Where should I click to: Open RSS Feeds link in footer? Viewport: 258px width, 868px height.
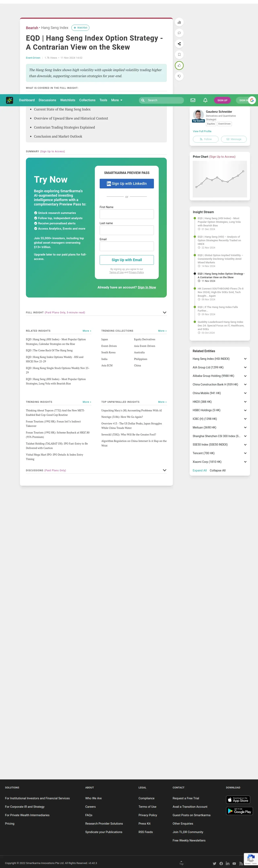(x=146, y=832)
